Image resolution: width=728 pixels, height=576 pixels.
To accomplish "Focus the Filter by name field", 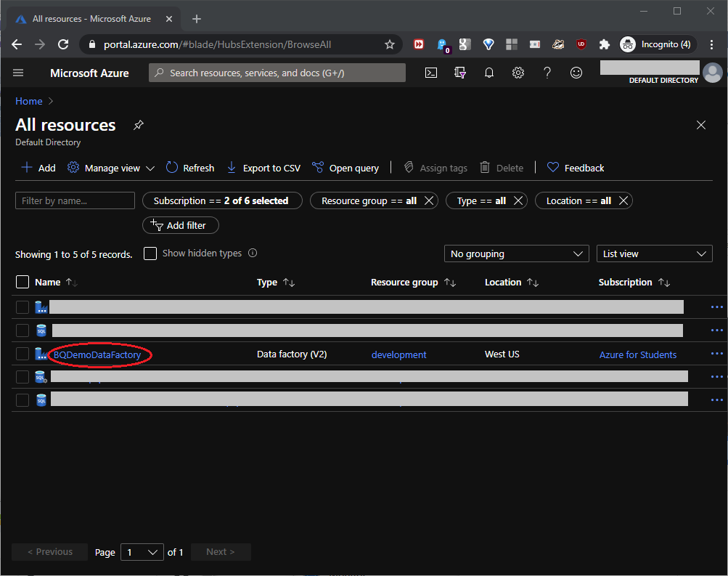I will click(x=75, y=200).
